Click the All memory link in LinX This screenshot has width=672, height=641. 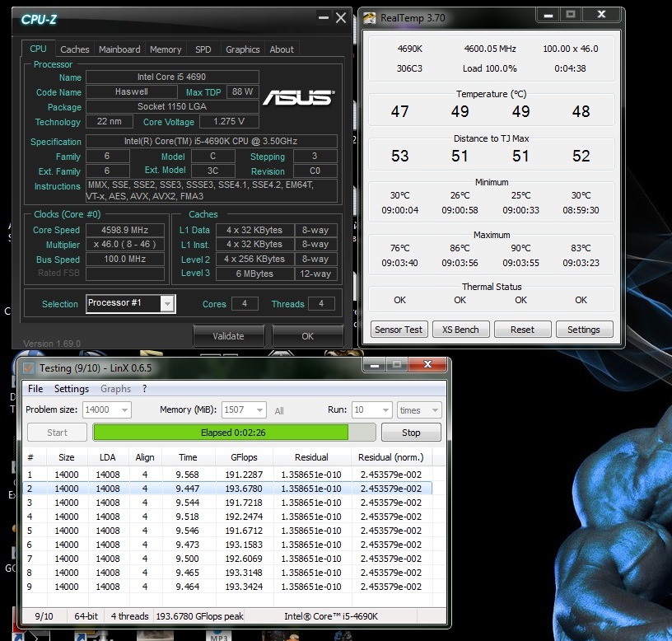tap(279, 411)
